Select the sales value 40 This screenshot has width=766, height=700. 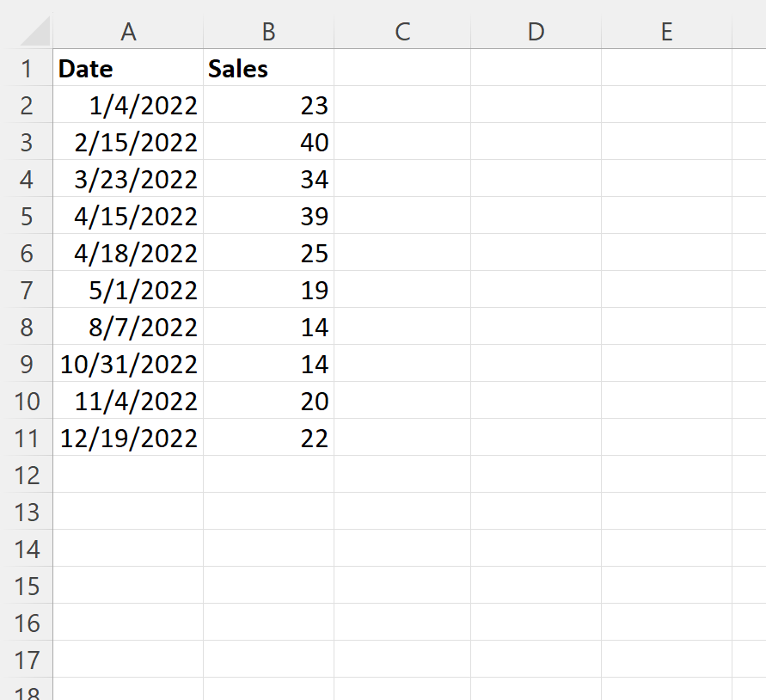(269, 142)
